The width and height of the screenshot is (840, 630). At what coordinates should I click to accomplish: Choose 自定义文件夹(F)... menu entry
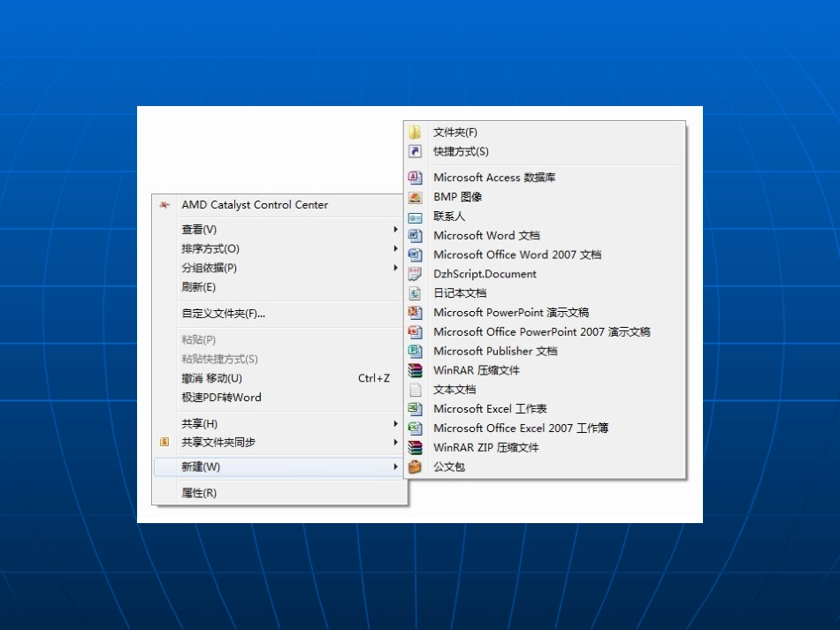223,313
